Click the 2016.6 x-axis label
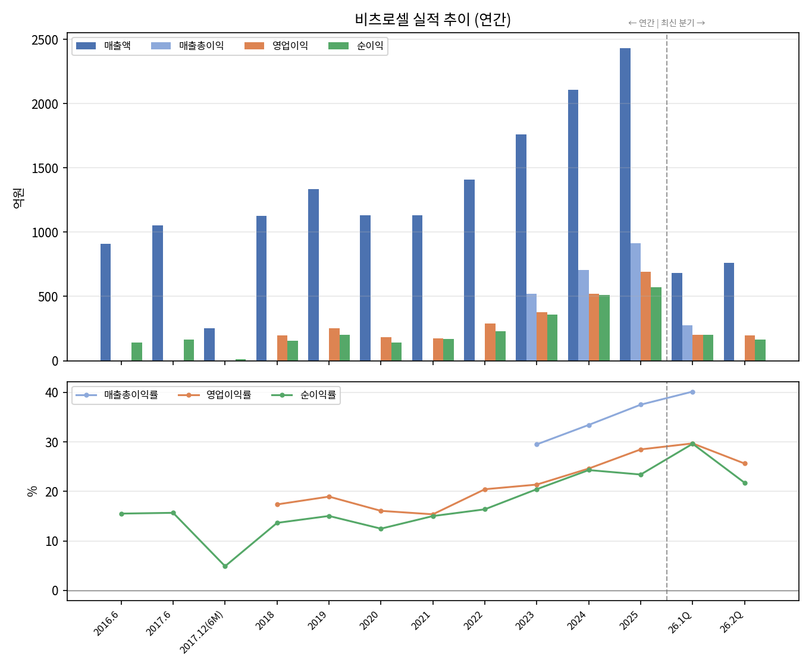The width and height of the screenshot is (812, 669). 107,622
